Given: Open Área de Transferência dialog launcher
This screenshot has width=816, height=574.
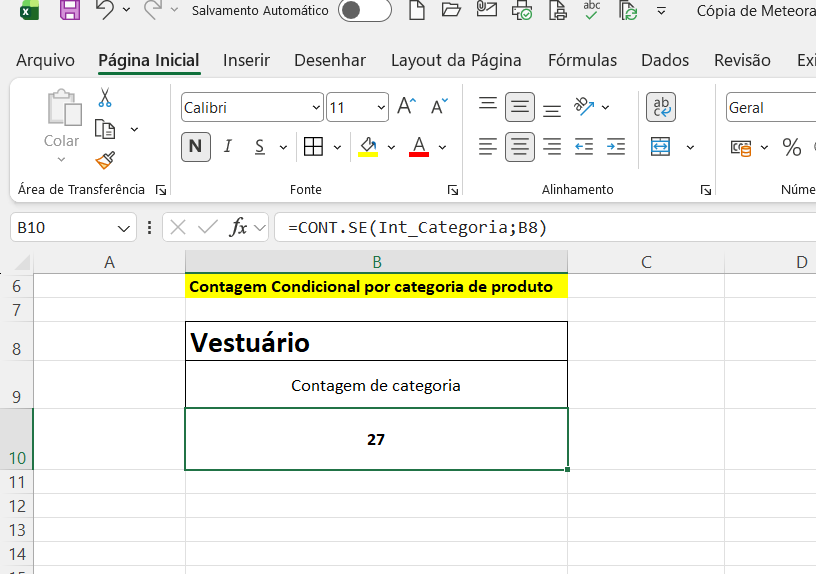Looking at the screenshot, I should pos(161,190).
